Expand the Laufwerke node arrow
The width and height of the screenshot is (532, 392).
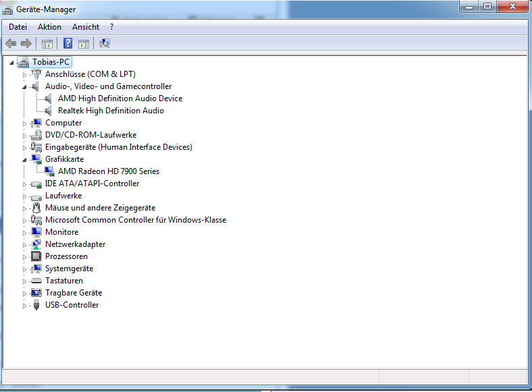[24, 197]
